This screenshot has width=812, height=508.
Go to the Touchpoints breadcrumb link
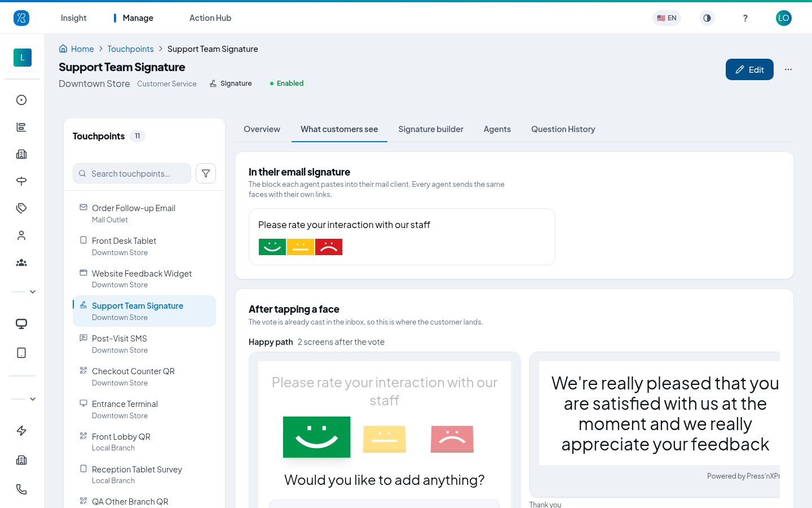(130, 49)
